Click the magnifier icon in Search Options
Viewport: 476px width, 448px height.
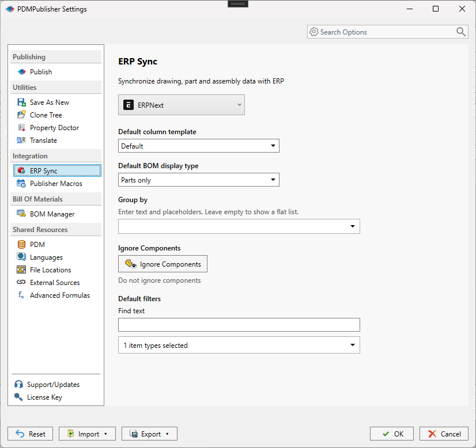click(461, 32)
